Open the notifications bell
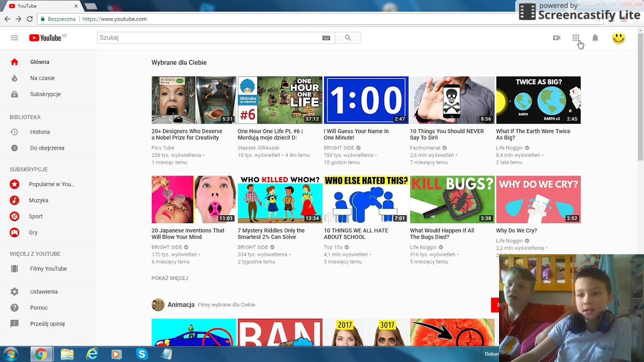This screenshot has width=644, height=362. coord(595,38)
